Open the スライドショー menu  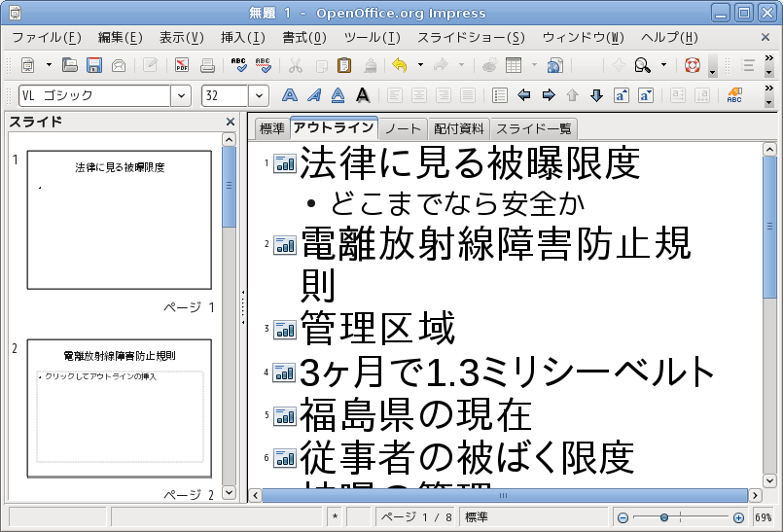[471, 38]
